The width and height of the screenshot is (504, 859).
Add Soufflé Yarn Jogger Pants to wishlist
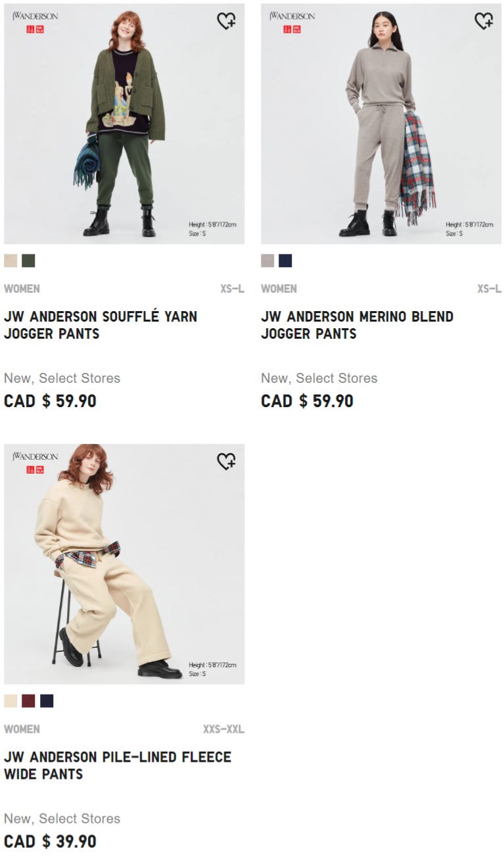click(226, 21)
